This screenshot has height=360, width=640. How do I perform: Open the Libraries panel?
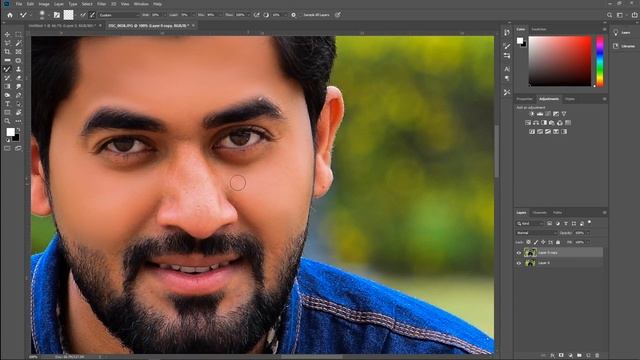coord(624,46)
